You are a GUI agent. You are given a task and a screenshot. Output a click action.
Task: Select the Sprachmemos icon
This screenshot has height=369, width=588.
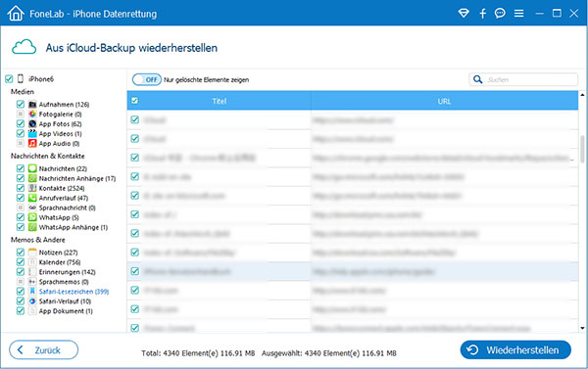coord(32,281)
